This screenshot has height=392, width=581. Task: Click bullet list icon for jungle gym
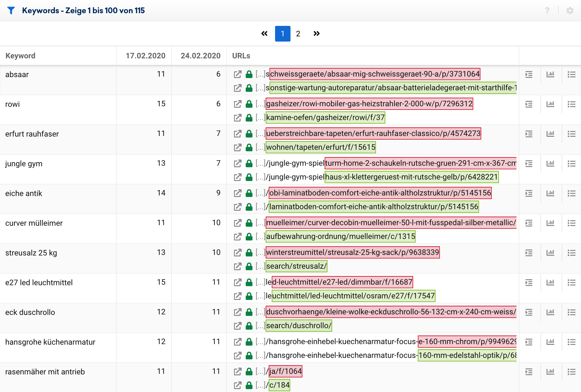571,164
